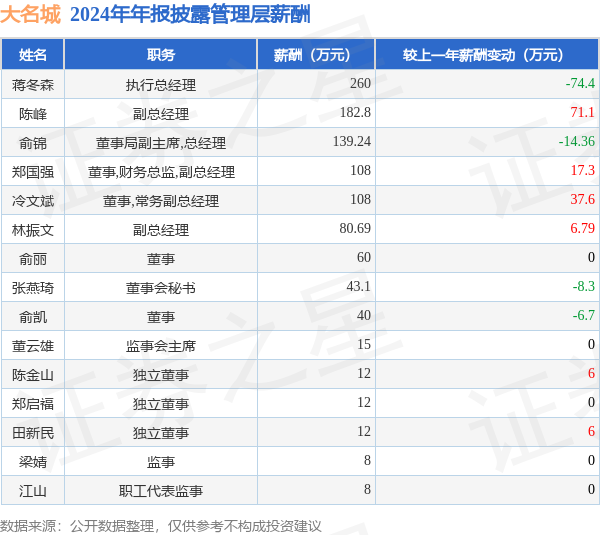Viewport: 600px width, 535px height.
Task: Select the name 冷文斌
Action: click(x=33, y=201)
